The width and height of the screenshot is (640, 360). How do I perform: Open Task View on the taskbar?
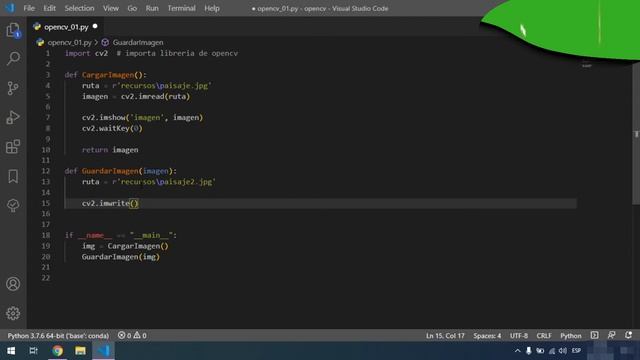(33, 351)
